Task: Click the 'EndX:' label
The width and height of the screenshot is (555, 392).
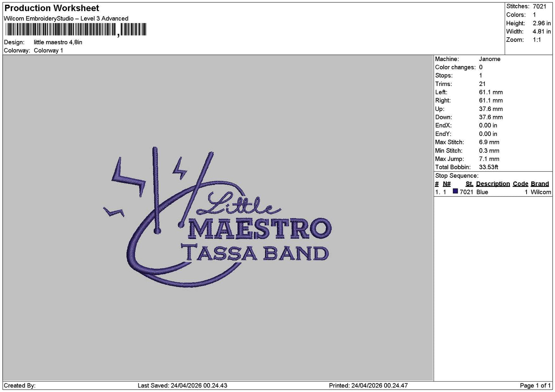Action: tap(443, 126)
